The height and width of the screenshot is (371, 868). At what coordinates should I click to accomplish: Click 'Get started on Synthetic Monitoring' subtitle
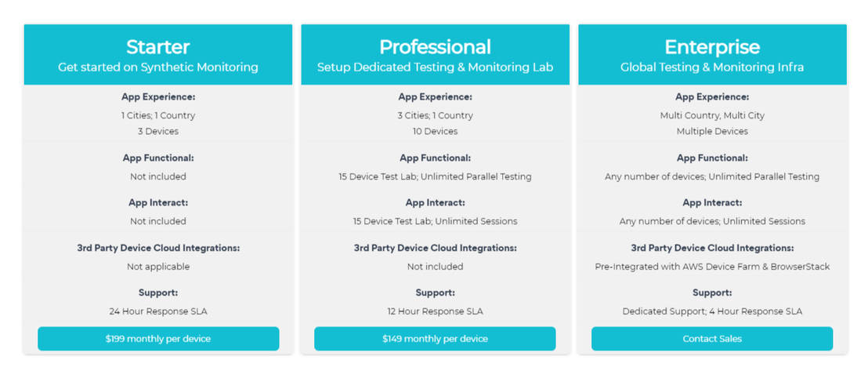click(158, 67)
